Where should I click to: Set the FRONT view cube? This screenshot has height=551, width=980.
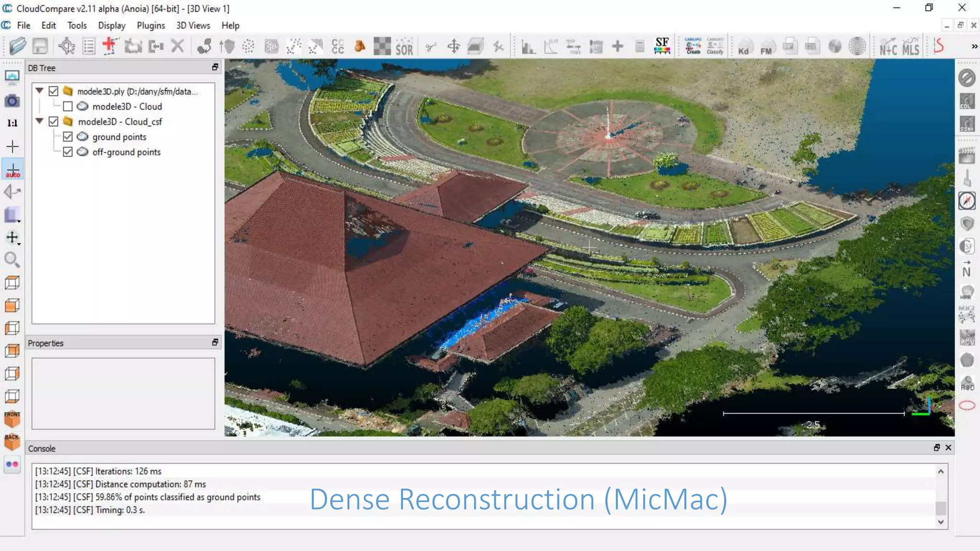[x=12, y=419]
